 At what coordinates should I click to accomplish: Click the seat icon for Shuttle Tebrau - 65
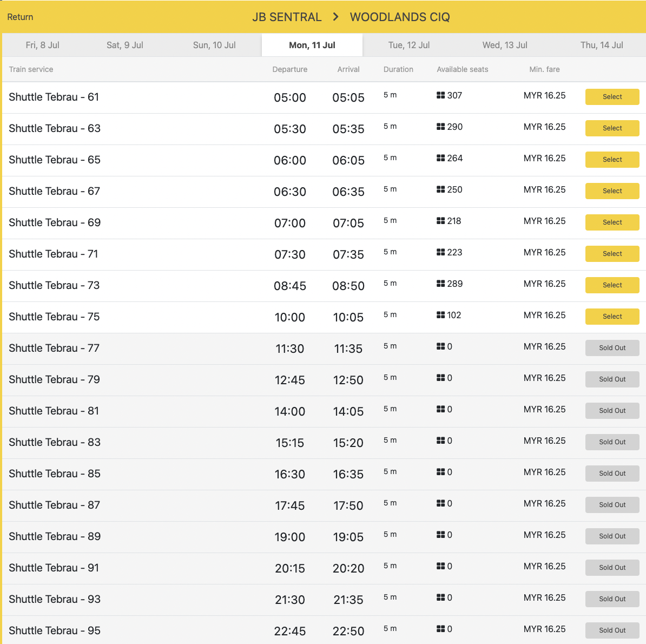pos(440,158)
